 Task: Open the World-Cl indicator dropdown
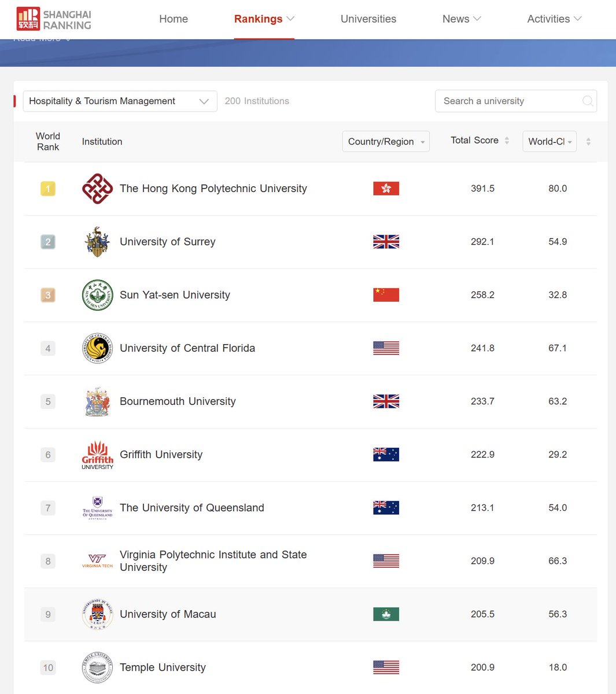[x=549, y=142]
